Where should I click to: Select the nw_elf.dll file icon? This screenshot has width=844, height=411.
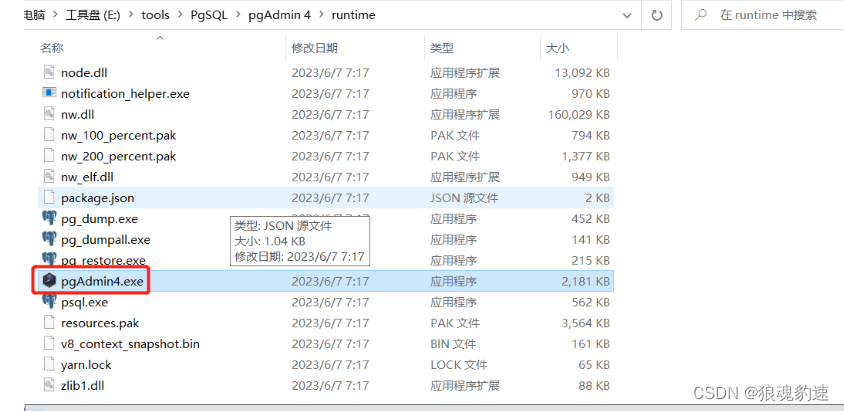[x=49, y=177]
